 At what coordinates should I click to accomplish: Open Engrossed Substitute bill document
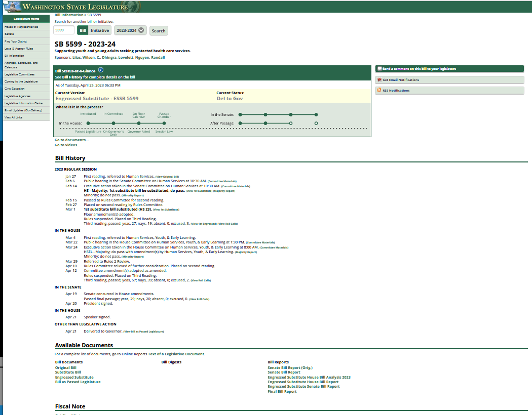74,377
